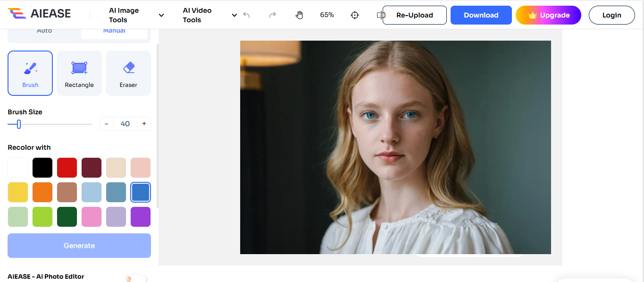Switch to the Eraser tool
Screen dimensions: 644x282
coord(128,73)
